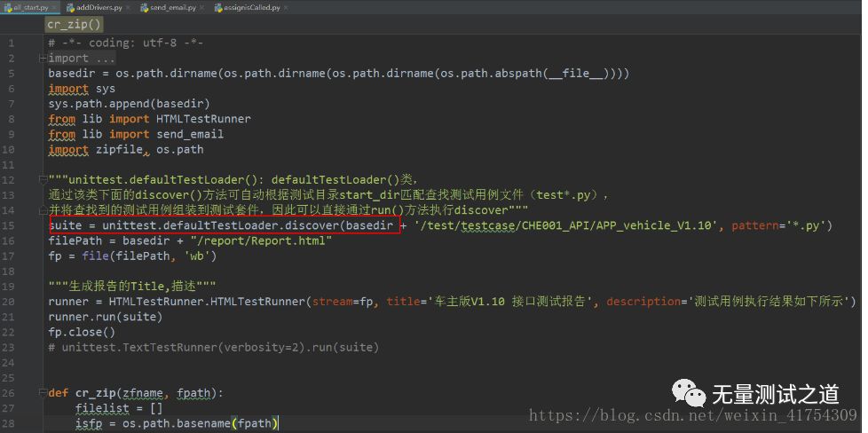Image resolution: width=868 pixels, height=433 pixels.
Task: Click the pattern='*.py' argument
Action: coord(780,226)
